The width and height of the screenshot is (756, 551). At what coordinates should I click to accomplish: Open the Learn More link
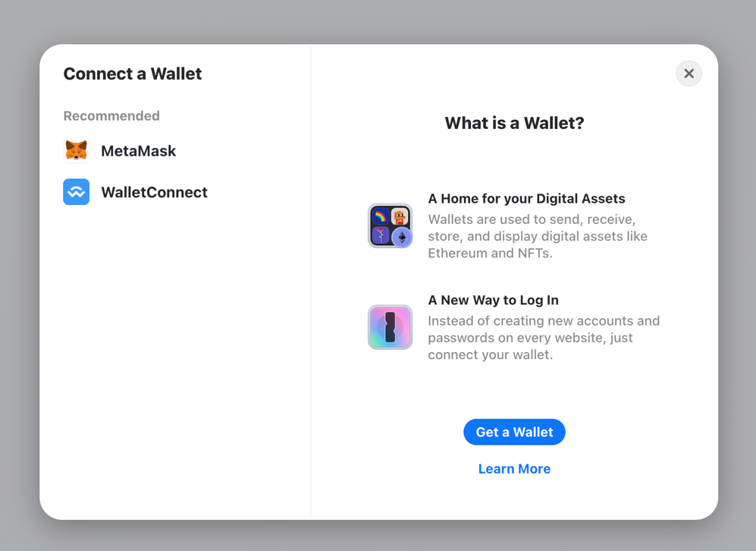click(x=514, y=469)
